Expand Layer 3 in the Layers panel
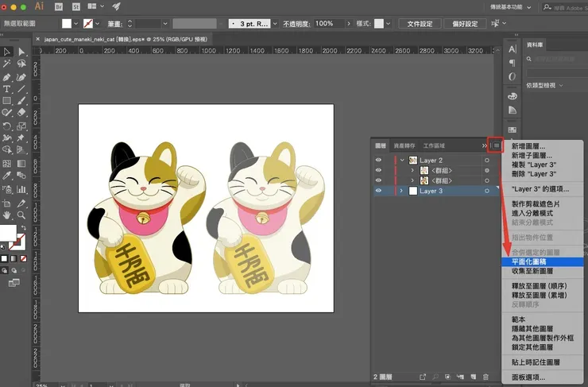The image size is (588, 387). (x=401, y=192)
